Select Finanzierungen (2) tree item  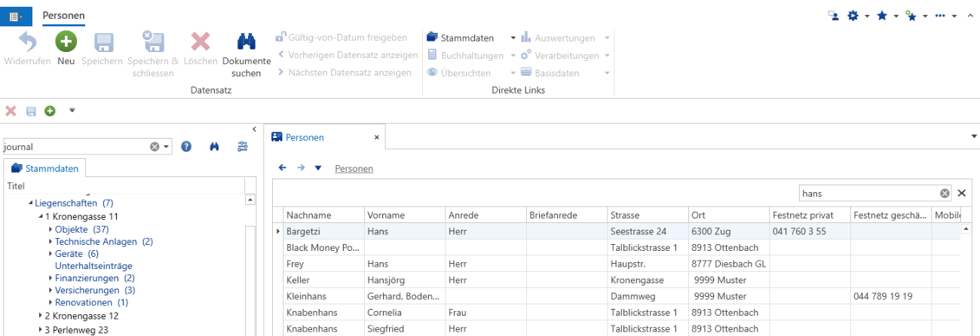point(95,278)
